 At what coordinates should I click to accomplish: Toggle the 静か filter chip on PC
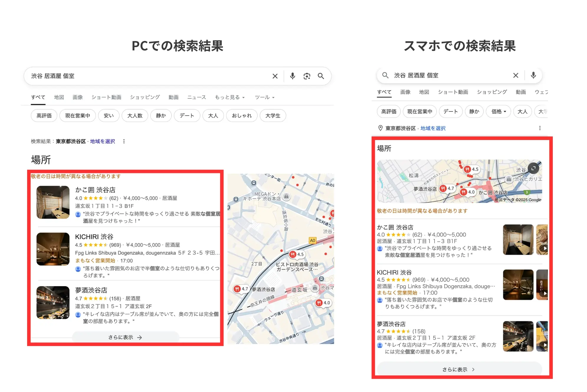click(161, 116)
